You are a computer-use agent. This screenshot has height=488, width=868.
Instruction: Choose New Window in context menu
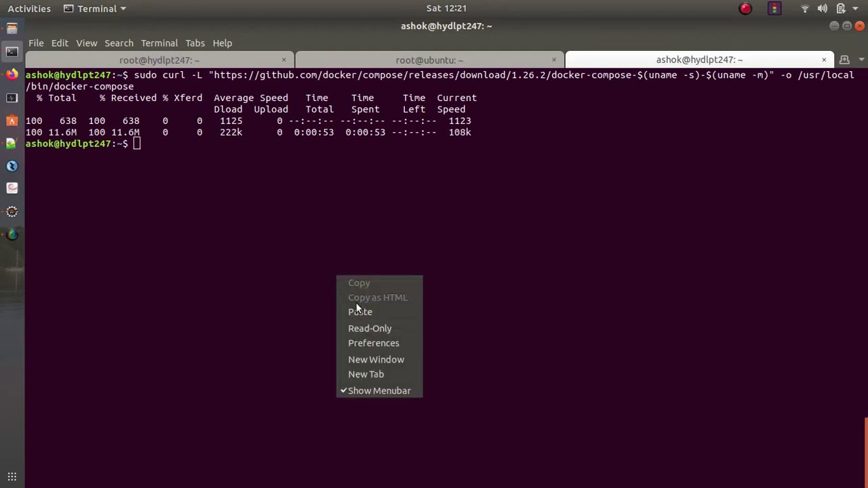(379, 359)
